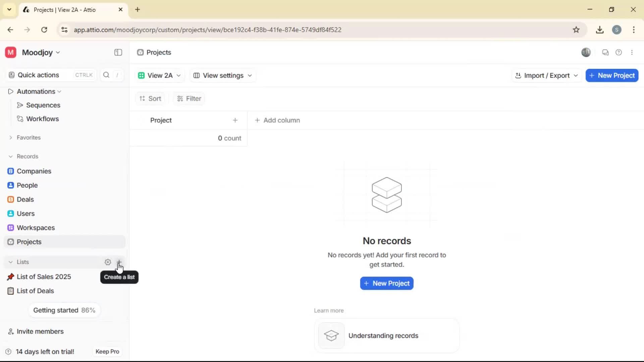
Task: Open search with the magnifier icon
Action: pyautogui.click(x=106, y=75)
